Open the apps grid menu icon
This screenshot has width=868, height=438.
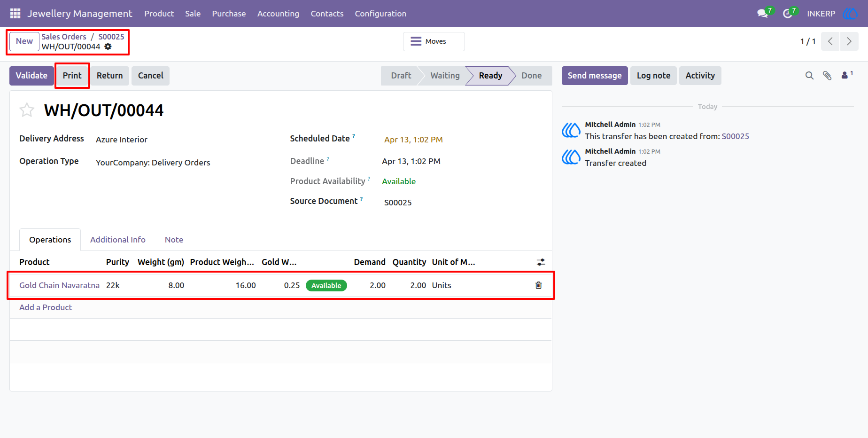[15, 14]
